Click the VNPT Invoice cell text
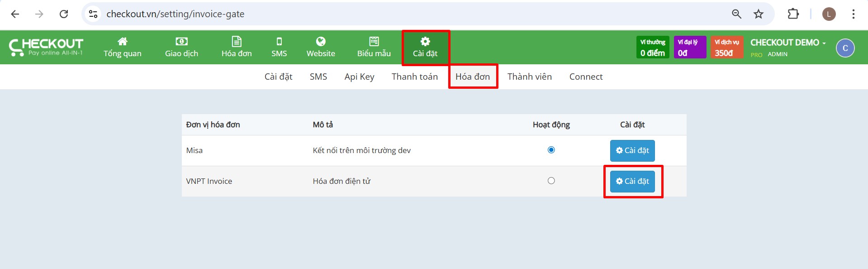The width and height of the screenshot is (868, 269). [209, 181]
